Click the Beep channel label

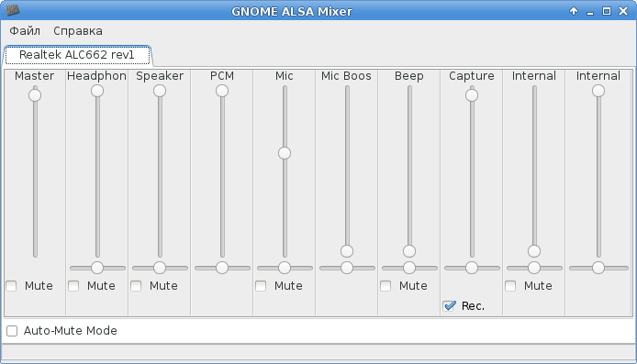click(x=409, y=76)
